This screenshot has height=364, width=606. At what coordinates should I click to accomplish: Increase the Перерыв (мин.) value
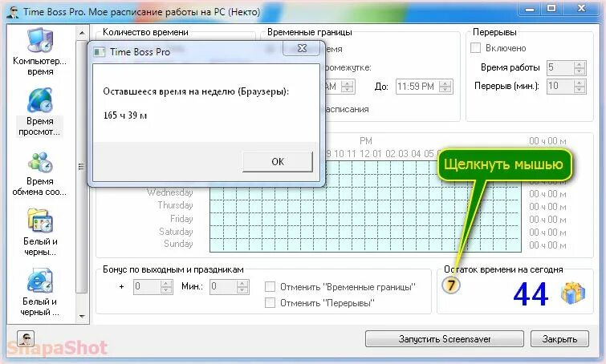(x=579, y=83)
